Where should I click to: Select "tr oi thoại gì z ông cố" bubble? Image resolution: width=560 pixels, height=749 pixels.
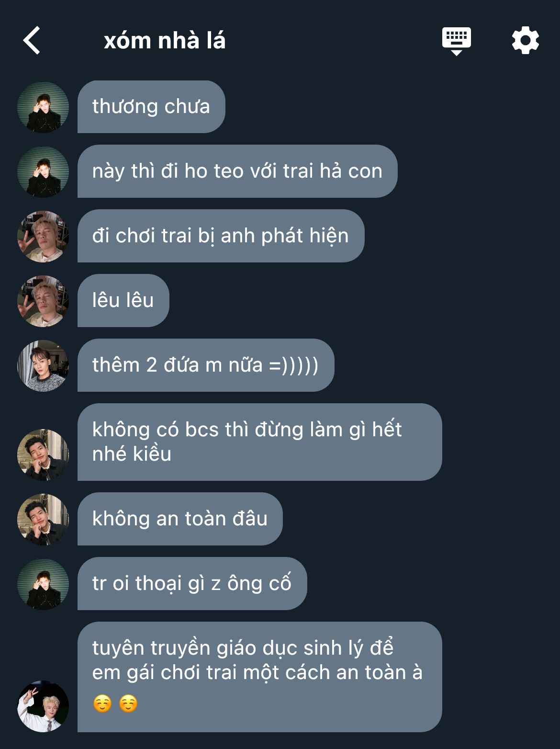(192, 584)
